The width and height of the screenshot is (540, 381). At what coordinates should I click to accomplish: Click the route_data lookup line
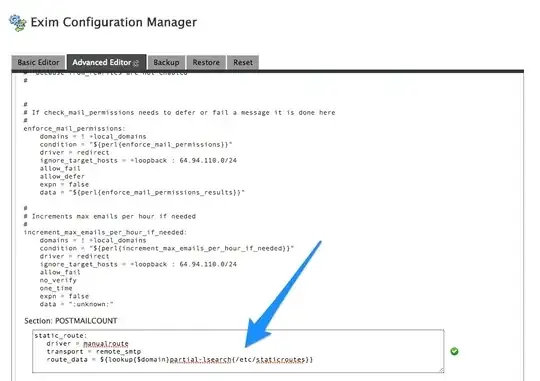(x=180, y=360)
